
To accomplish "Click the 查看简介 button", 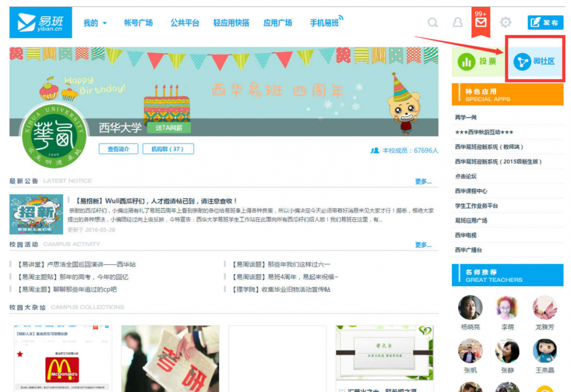I will click(118, 149).
